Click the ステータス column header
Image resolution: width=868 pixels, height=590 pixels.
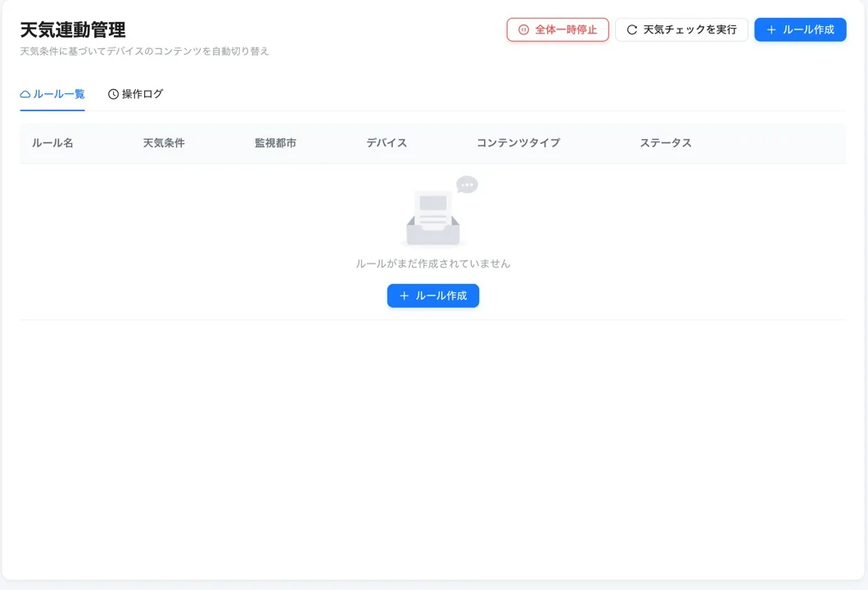(666, 143)
